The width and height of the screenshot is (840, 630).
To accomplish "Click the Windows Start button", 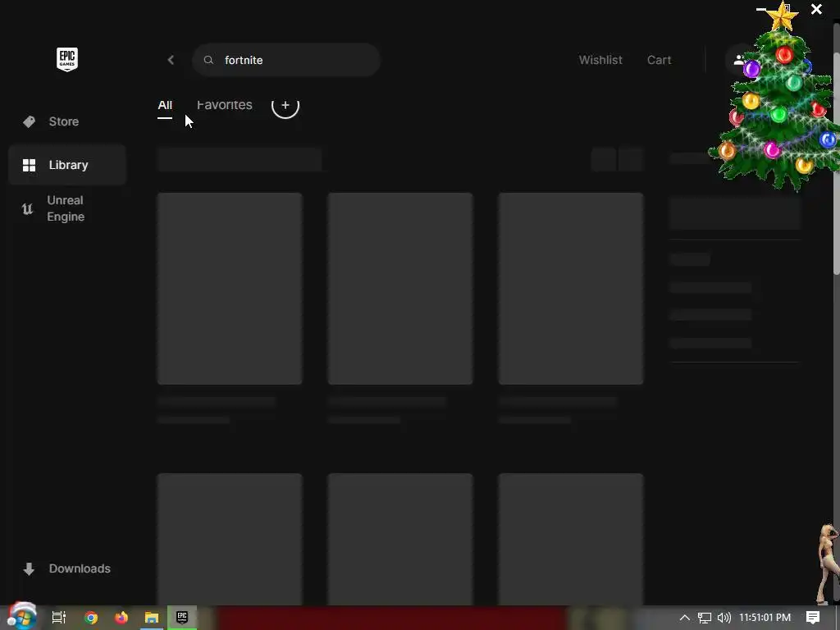I will point(22,617).
